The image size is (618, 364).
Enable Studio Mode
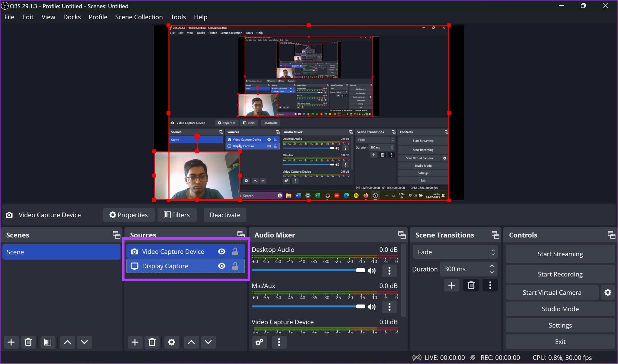coord(560,309)
